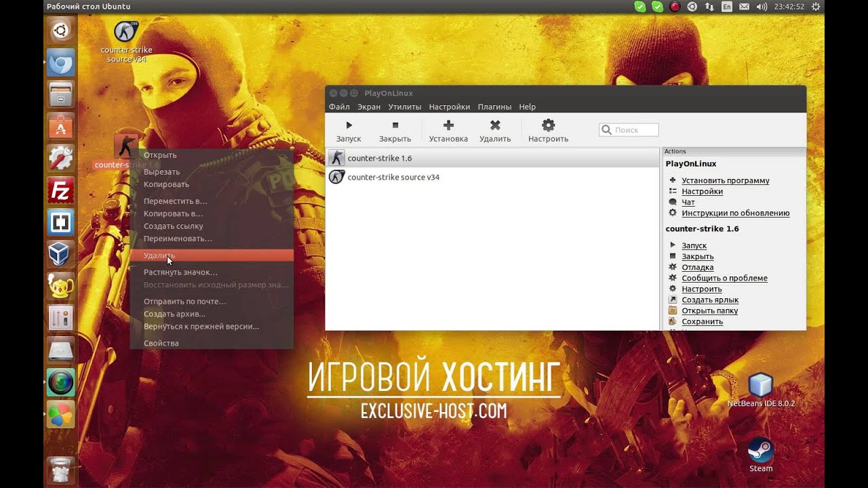Click the Настройки link in the Actions panel
Image resolution: width=868 pixels, height=488 pixels.
coord(702,192)
